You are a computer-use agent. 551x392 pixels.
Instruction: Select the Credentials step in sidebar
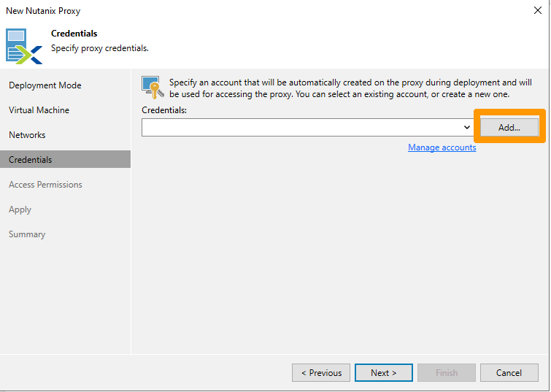66,159
